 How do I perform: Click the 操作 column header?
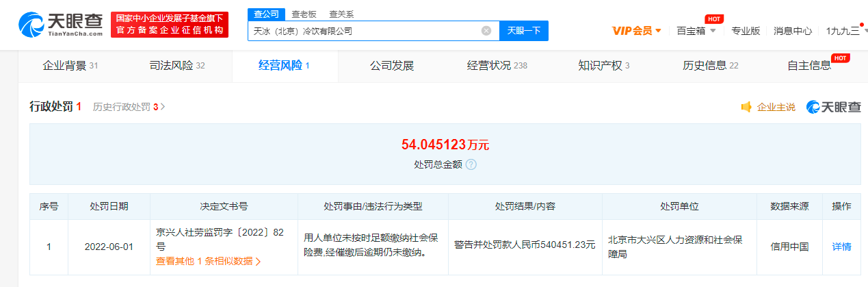tap(841, 206)
